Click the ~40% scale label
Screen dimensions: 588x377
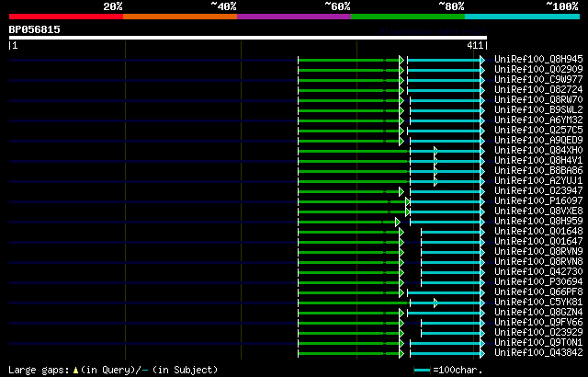click(223, 6)
